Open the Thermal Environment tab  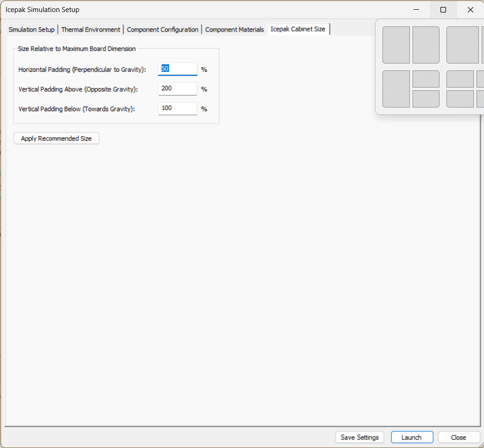(x=91, y=30)
